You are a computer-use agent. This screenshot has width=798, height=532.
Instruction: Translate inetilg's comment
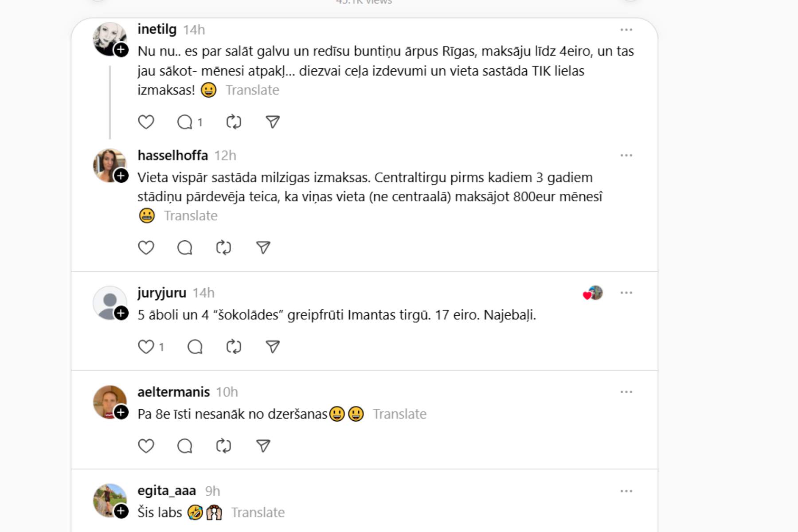252,90
